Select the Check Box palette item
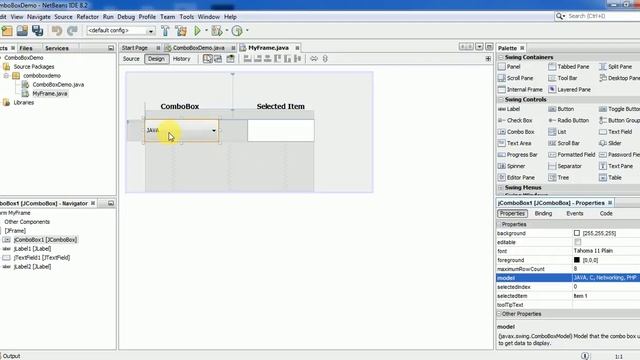 (515, 120)
